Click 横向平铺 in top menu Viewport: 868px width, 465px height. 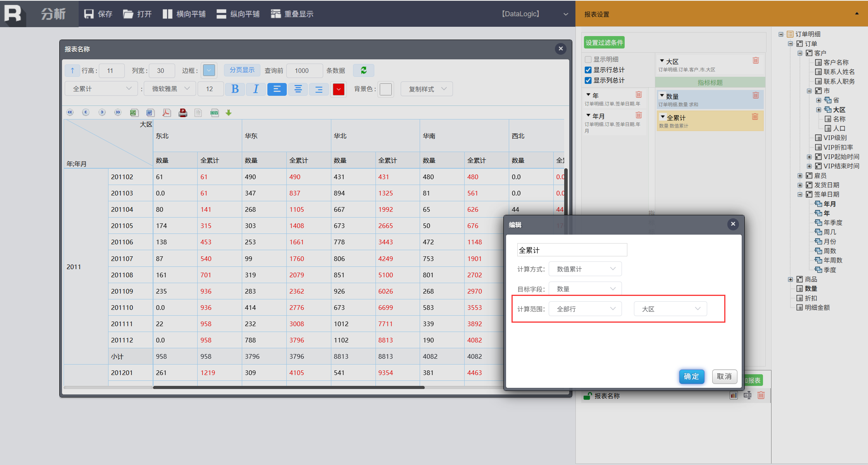click(x=184, y=14)
